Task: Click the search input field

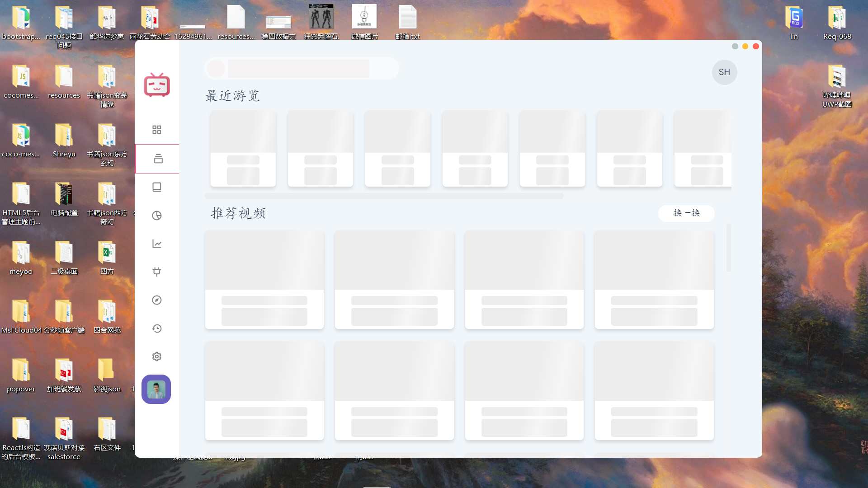Action: 302,68
